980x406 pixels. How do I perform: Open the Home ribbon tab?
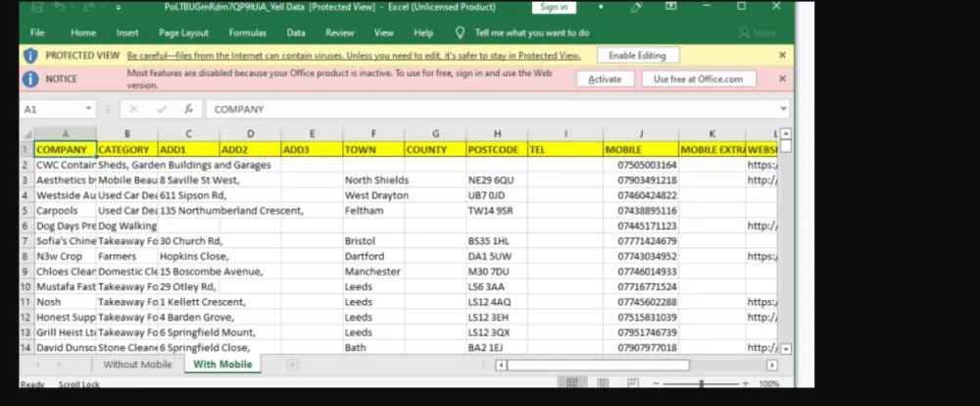(83, 32)
